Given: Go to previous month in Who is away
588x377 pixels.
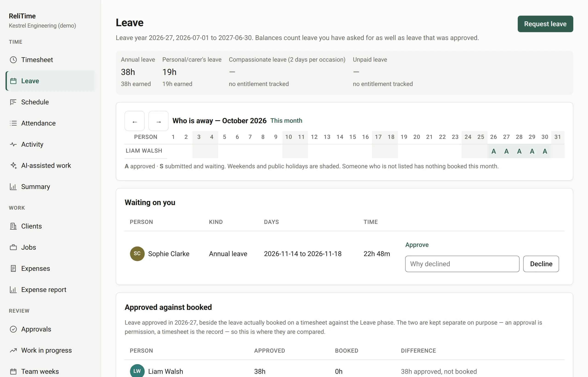Looking at the screenshot, I should [x=135, y=121].
